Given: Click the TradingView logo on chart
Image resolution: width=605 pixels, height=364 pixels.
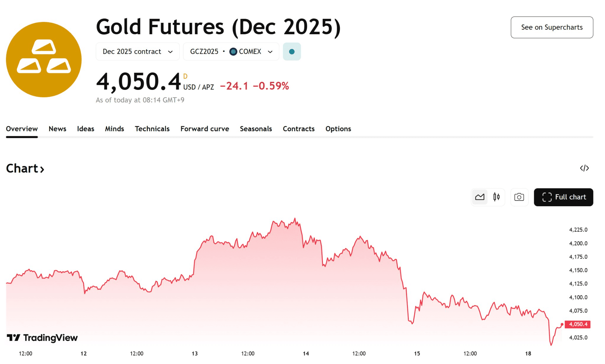Looking at the screenshot, I should [42, 338].
